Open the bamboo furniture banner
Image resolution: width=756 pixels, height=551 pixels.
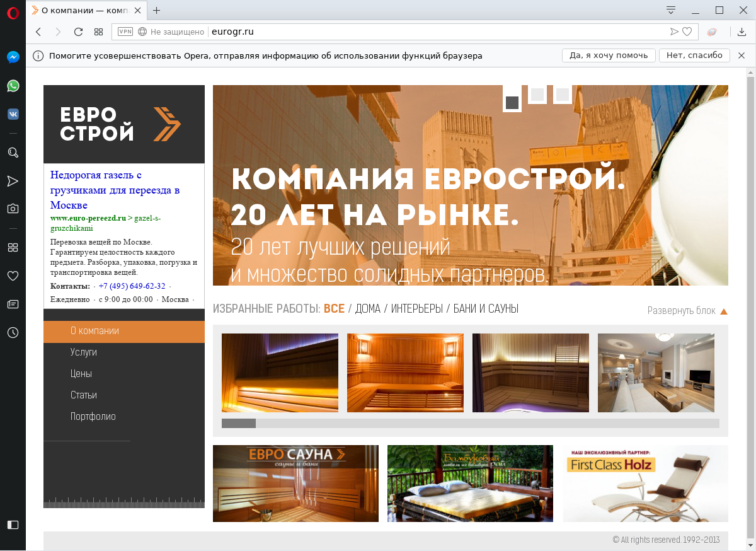[470, 484]
